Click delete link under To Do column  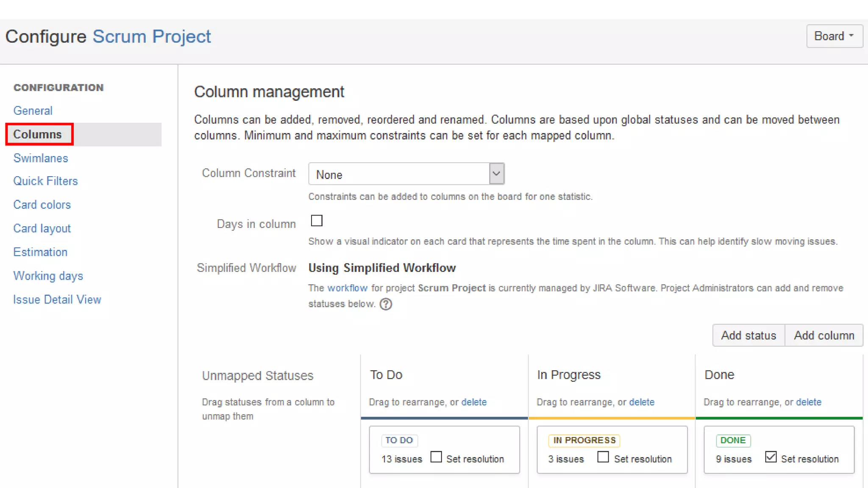[474, 402]
